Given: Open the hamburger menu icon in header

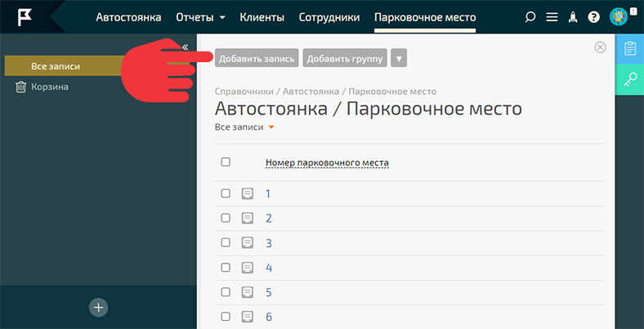Looking at the screenshot, I should tap(552, 17).
